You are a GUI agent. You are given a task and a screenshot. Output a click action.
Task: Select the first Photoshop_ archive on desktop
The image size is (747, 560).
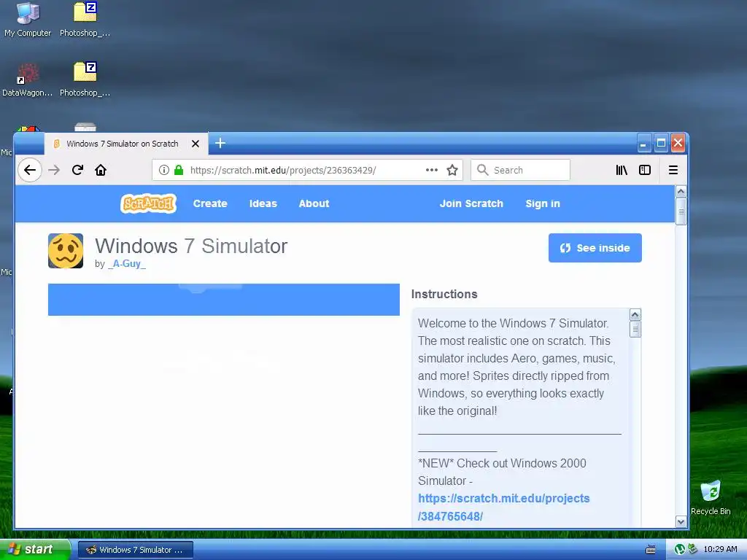[85, 19]
